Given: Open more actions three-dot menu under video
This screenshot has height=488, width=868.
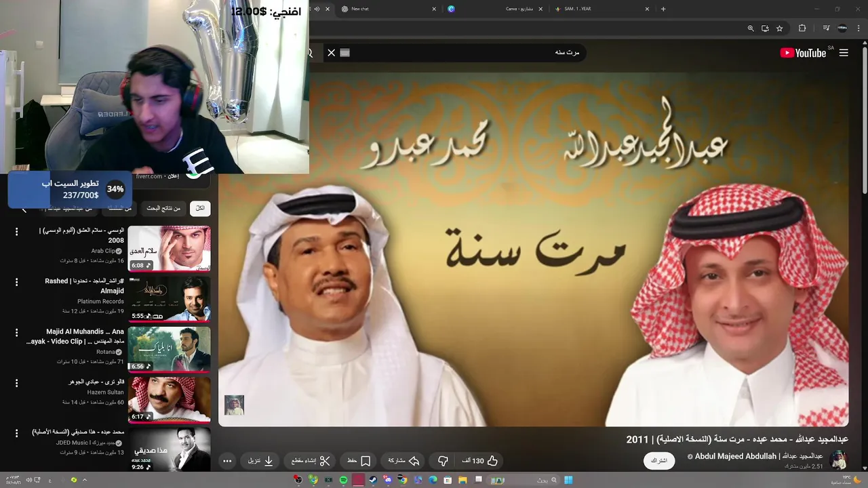Looking at the screenshot, I should [227, 461].
